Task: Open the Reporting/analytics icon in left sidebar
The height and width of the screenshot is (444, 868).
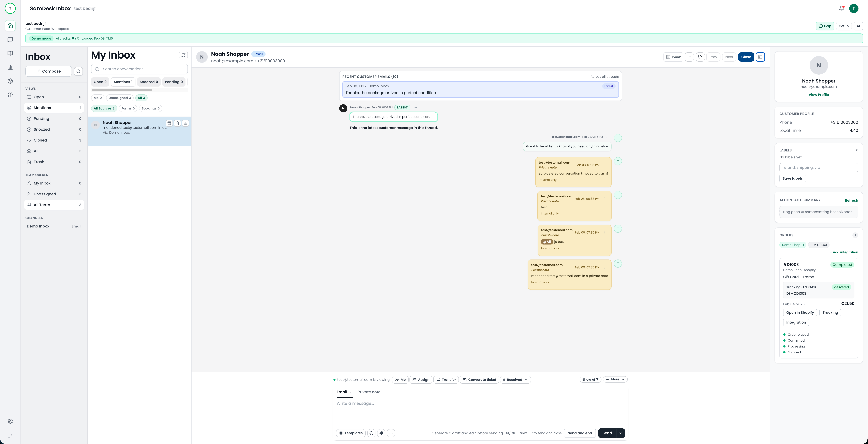Action: point(10,67)
